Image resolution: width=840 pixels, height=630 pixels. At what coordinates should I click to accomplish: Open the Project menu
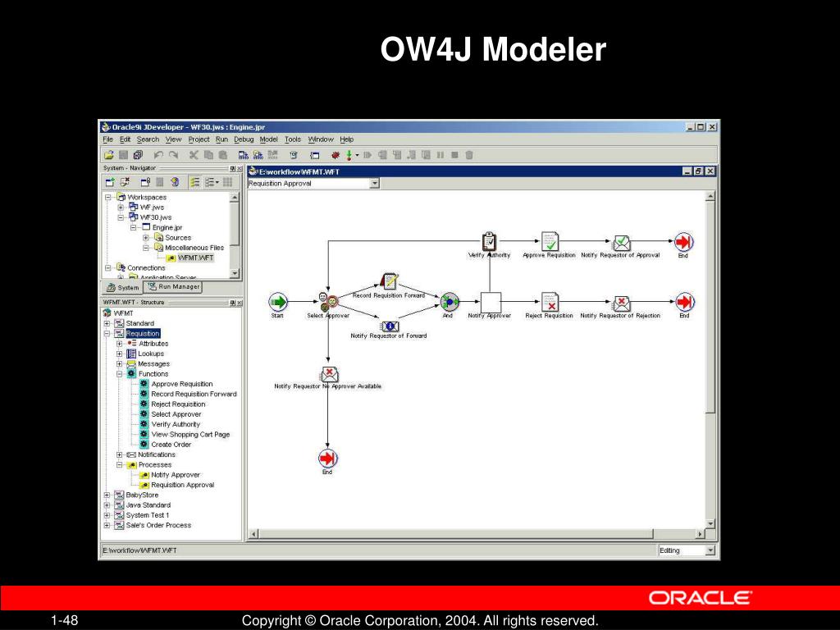[x=199, y=139]
